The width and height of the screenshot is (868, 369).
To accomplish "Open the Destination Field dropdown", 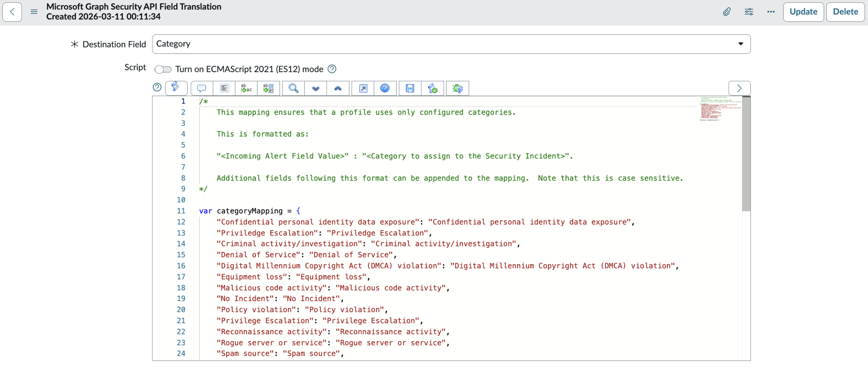I will [451, 44].
